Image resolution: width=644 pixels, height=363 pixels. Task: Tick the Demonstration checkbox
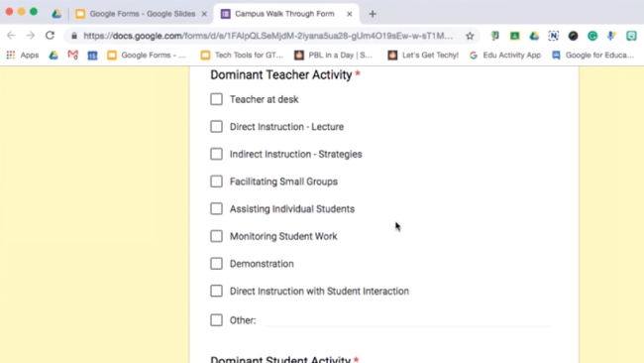pos(216,264)
